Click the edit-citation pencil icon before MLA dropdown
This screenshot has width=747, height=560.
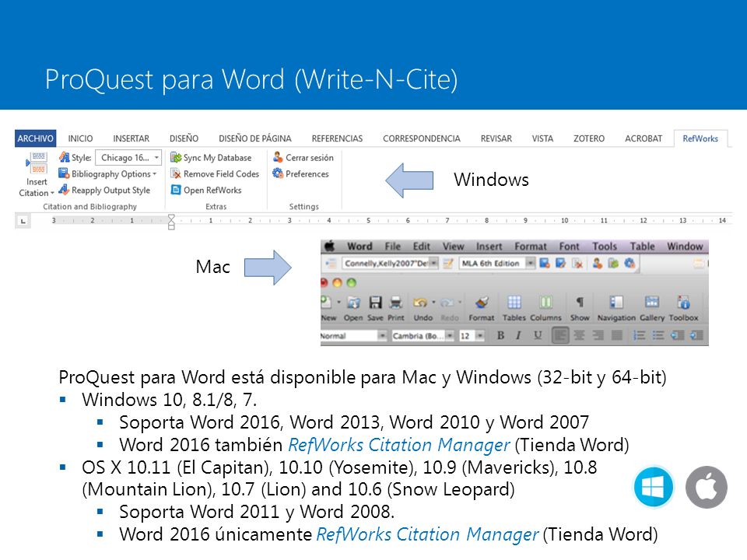448,264
